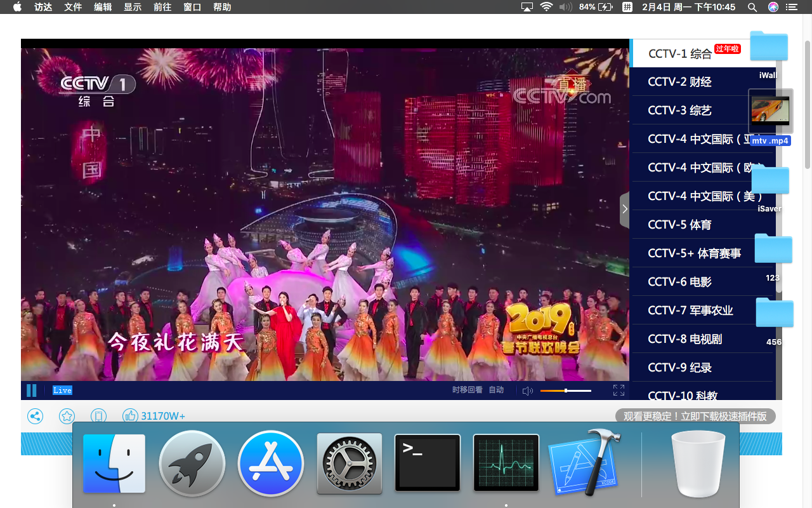The image size is (812, 508).
Task: Open the 前往 menu in the menu bar
Action: click(x=162, y=7)
